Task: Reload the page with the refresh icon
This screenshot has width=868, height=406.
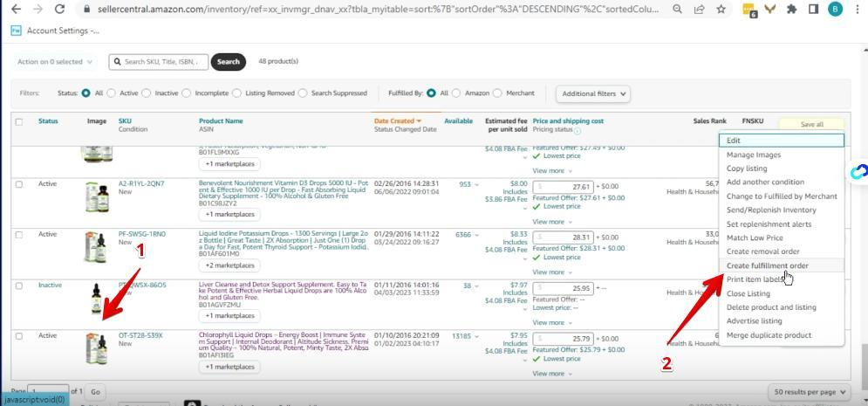Action: (60, 10)
